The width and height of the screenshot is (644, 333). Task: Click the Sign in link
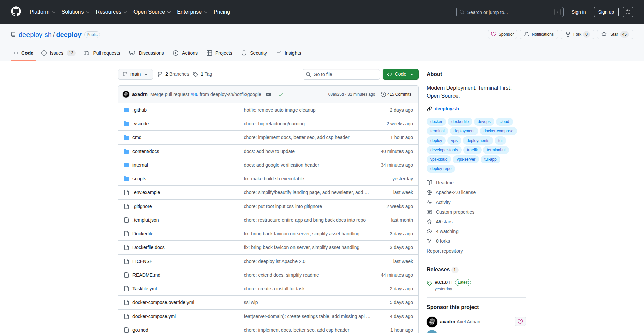(579, 12)
